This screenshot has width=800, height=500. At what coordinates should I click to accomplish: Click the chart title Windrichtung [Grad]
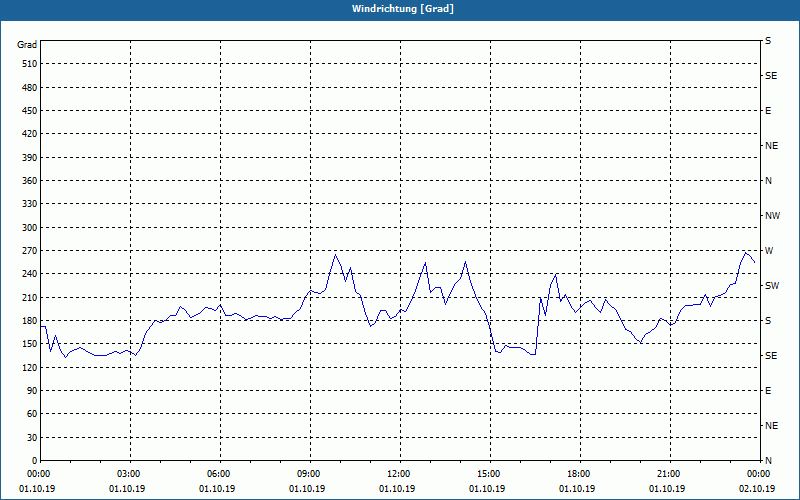403,9
